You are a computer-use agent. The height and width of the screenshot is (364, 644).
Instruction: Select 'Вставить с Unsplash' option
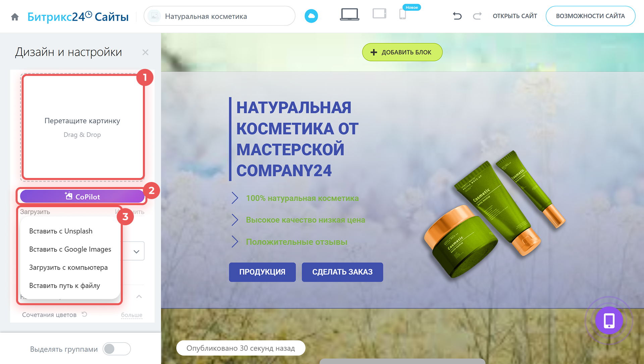pyautogui.click(x=61, y=231)
